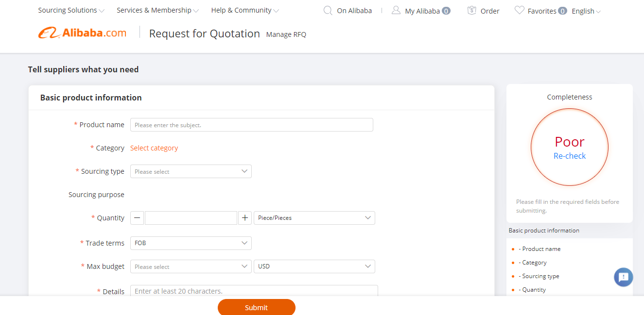This screenshot has height=315, width=644.
Task: Open the feedback chat bubble icon
Action: pyautogui.click(x=624, y=277)
